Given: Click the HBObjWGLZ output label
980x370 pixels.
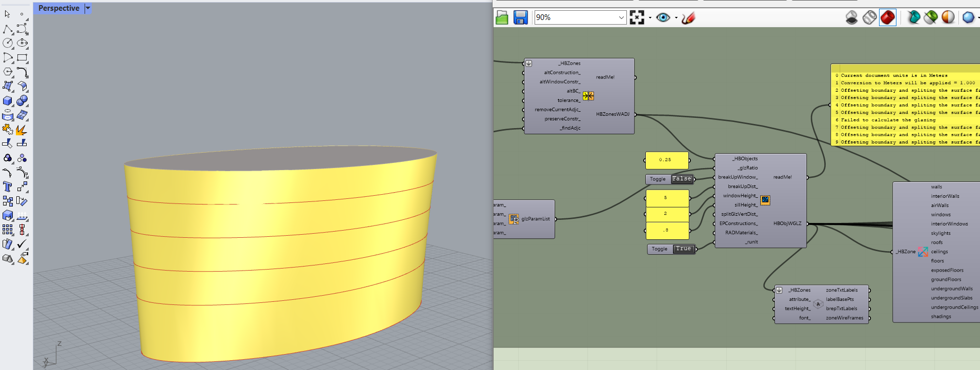Looking at the screenshot, I should pos(787,223).
